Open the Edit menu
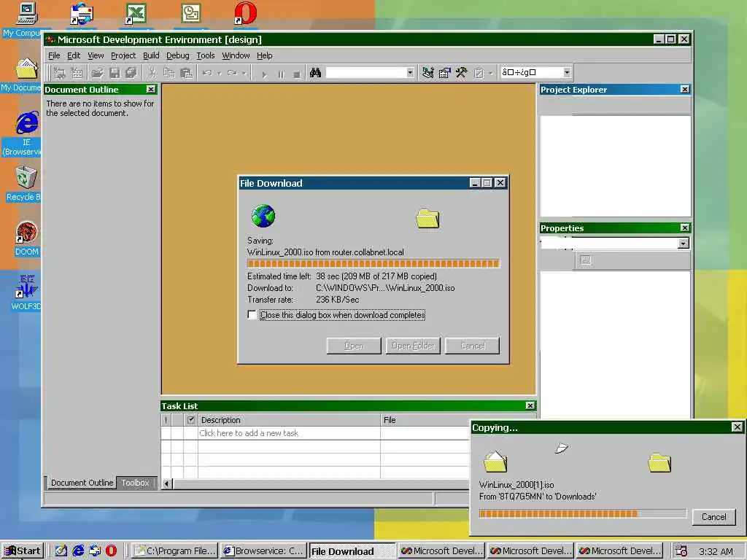747x560 pixels. coord(74,55)
